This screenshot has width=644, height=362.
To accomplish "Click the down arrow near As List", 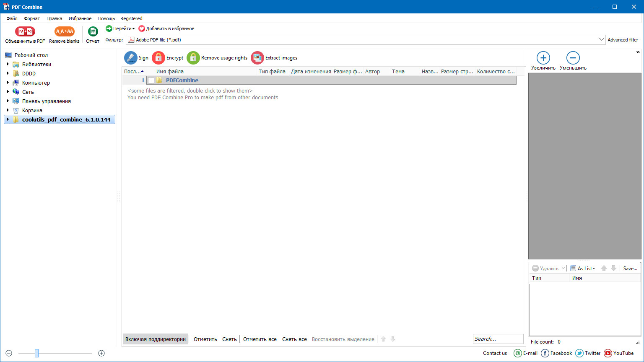I will coord(614,268).
